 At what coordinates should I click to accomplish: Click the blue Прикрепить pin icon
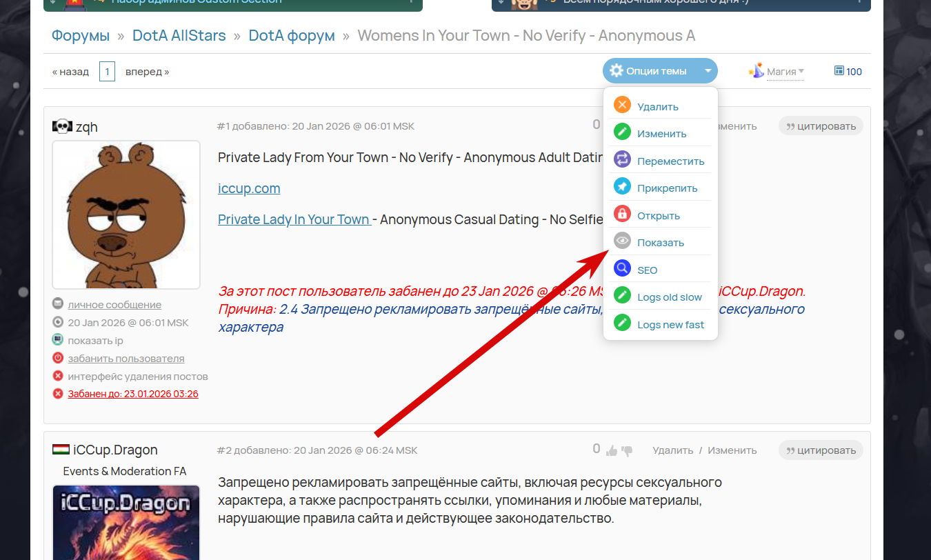[622, 188]
